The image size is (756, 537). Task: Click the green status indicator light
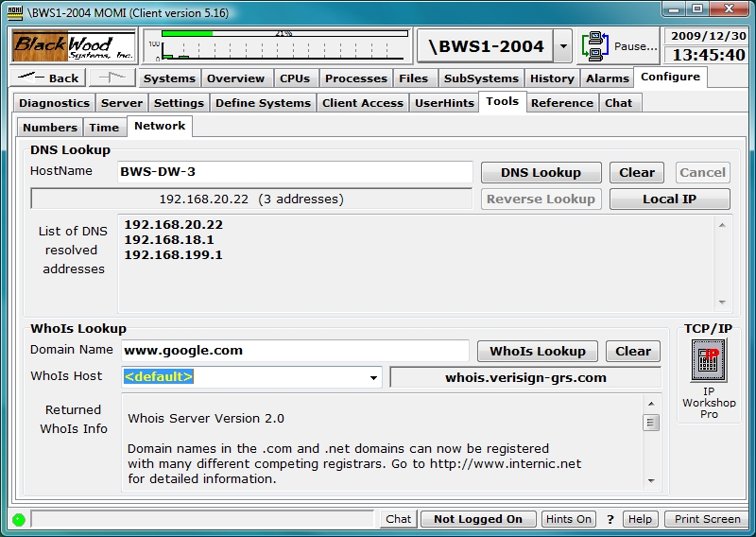pyautogui.click(x=18, y=519)
